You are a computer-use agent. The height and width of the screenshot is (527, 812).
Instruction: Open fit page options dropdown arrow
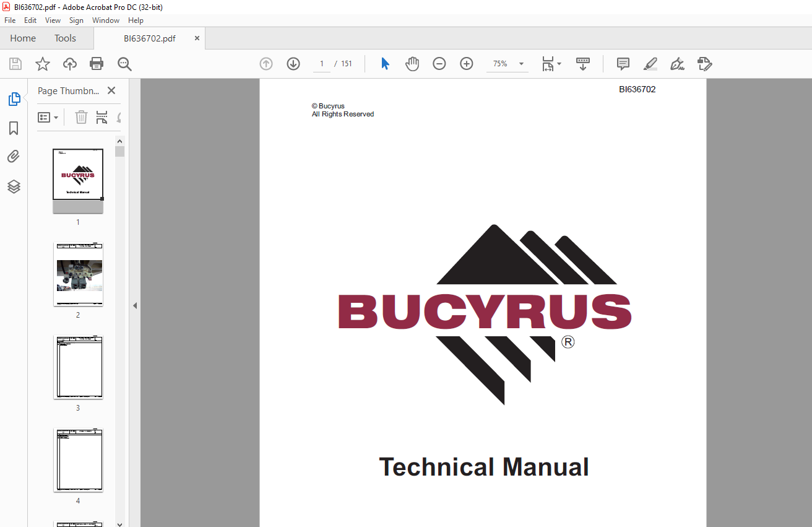559,64
